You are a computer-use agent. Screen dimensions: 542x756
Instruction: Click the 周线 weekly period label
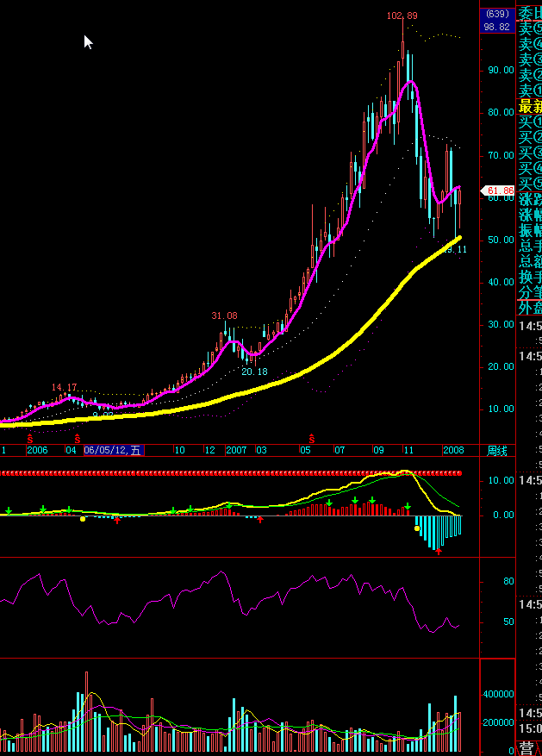click(497, 450)
